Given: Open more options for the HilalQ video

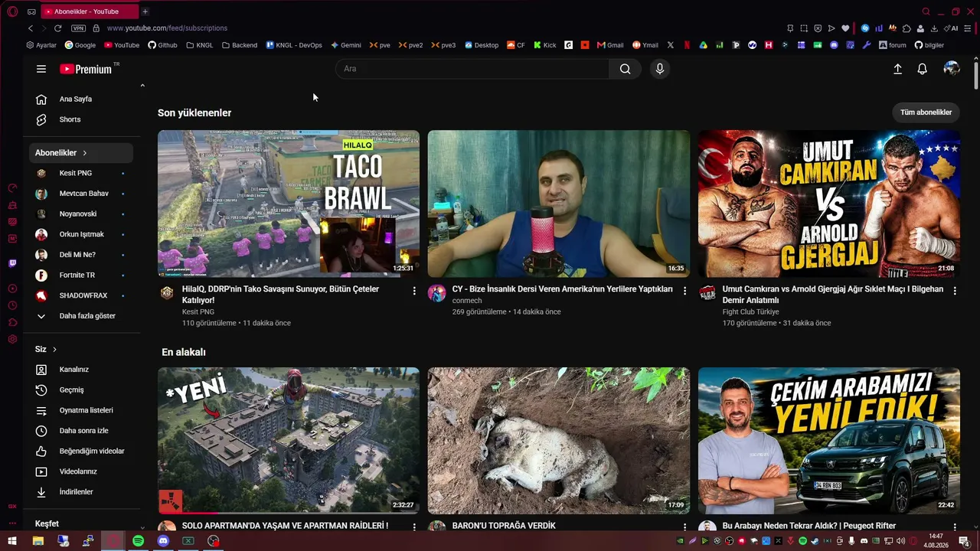Looking at the screenshot, I should (x=414, y=291).
